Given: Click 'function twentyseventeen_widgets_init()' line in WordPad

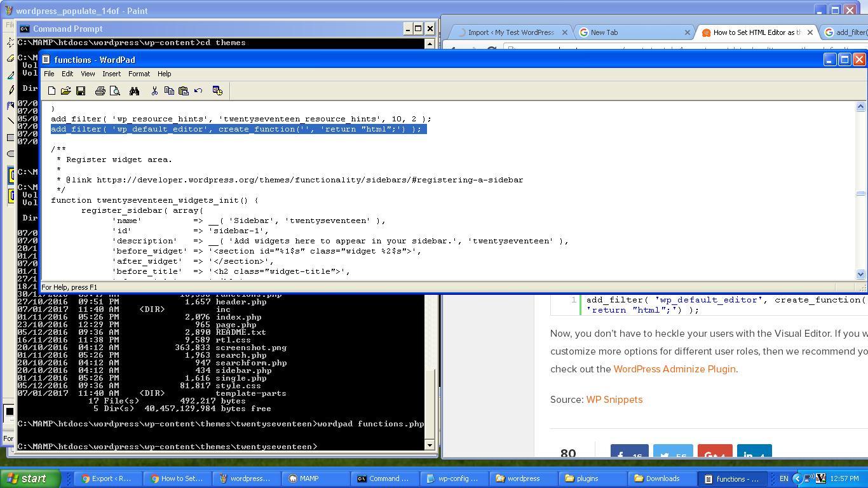Looking at the screenshot, I should click(x=154, y=200).
